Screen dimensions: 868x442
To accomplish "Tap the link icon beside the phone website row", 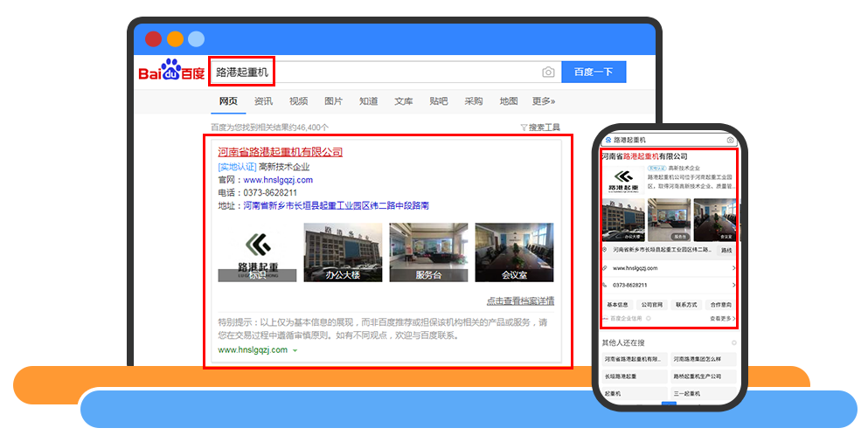I will 605,268.
